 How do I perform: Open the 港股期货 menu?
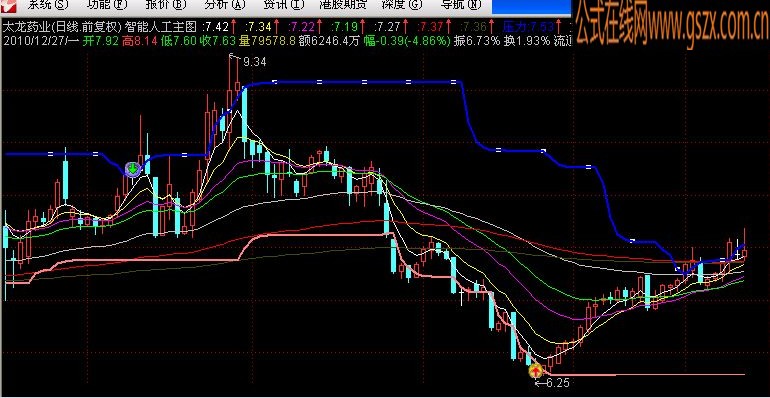342,5
